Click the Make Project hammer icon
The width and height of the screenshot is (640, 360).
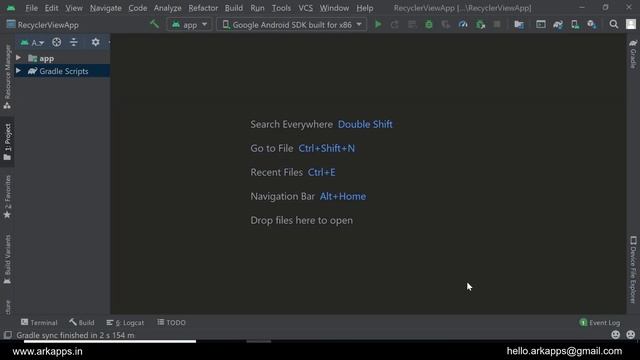[x=154, y=24]
